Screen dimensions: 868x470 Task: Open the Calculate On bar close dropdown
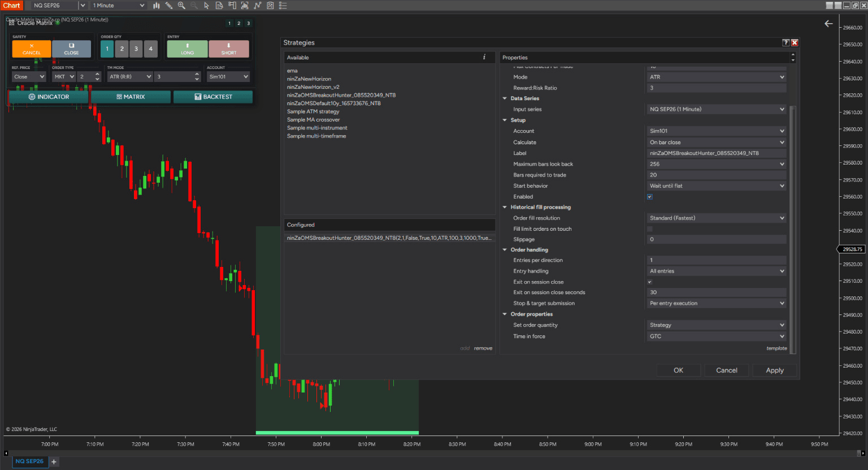tap(717, 143)
